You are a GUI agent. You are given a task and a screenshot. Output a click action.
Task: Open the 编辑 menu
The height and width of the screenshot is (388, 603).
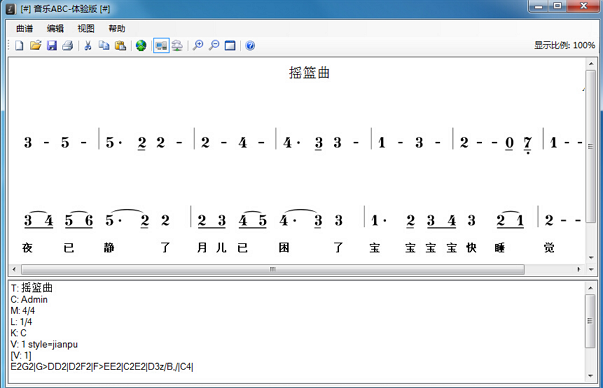pyautogui.click(x=55, y=28)
